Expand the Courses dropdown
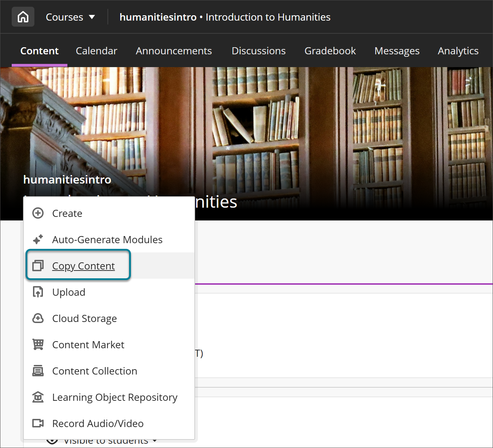This screenshot has height=448, width=493. (x=70, y=17)
